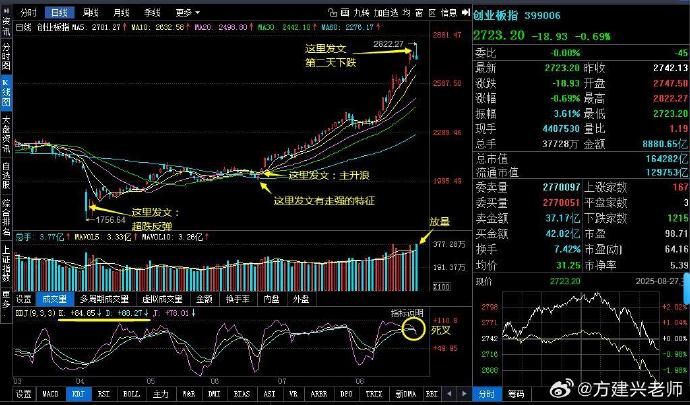Select the 成交量 volume tab
Viewport: 690px width, 405px height.
click(x=55, y=299)
